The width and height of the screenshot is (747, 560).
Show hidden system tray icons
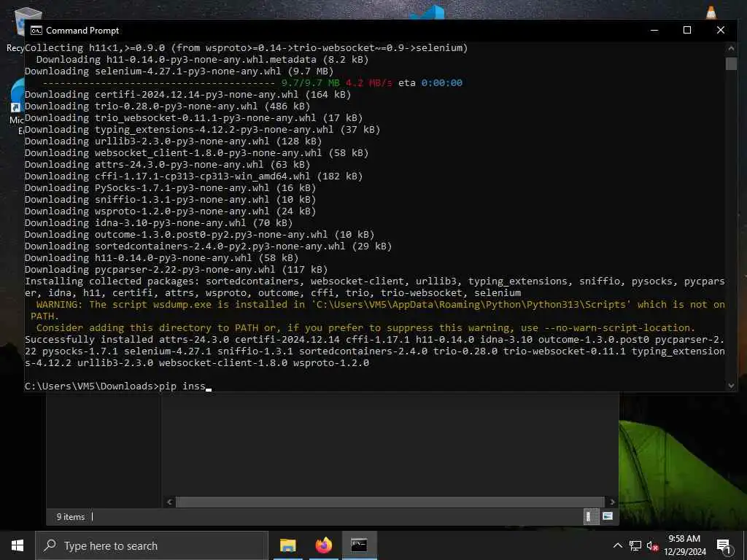(x=617, y=545)
